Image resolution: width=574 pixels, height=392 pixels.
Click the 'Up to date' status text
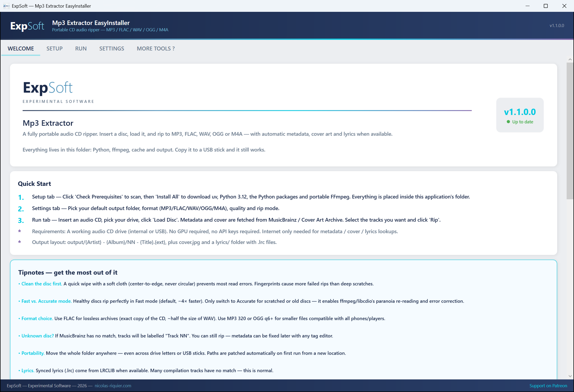pos(522,122)
